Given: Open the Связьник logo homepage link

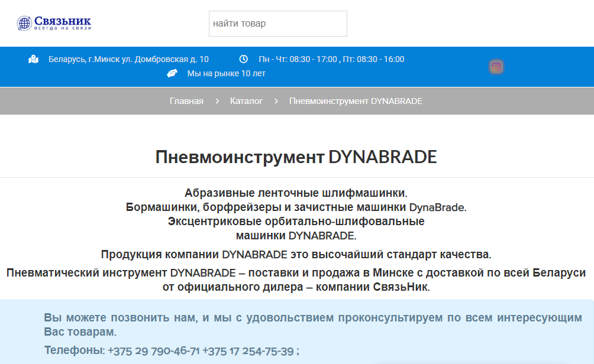Looking at the screenshot, I should coord(54,23).
